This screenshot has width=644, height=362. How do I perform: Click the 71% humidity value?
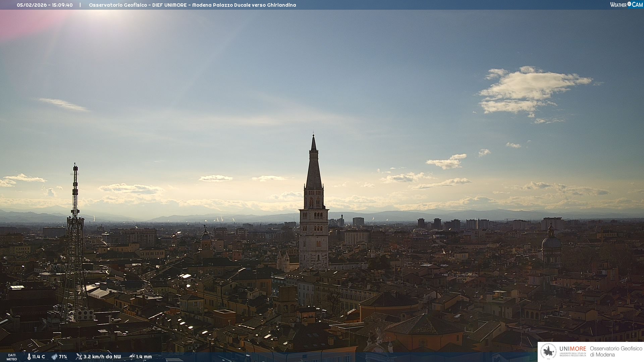pyautogui.click(x=63, y=357)
